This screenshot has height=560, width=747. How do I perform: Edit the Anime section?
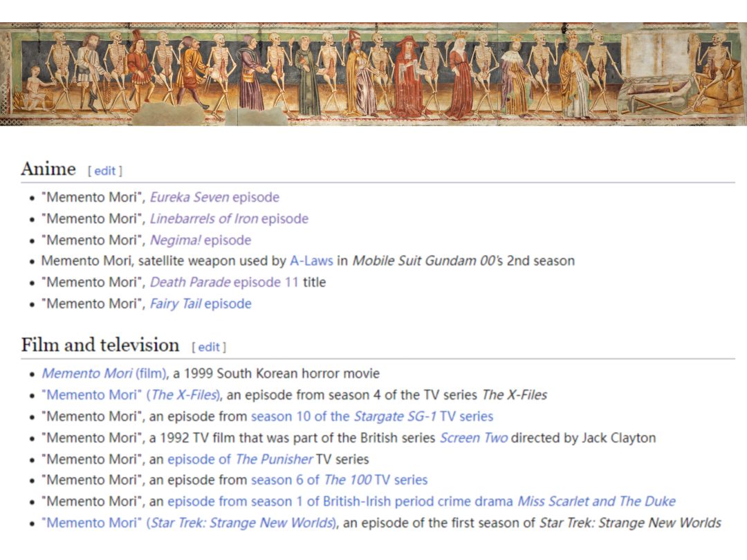pyautogui.click(x=105, y=171)
